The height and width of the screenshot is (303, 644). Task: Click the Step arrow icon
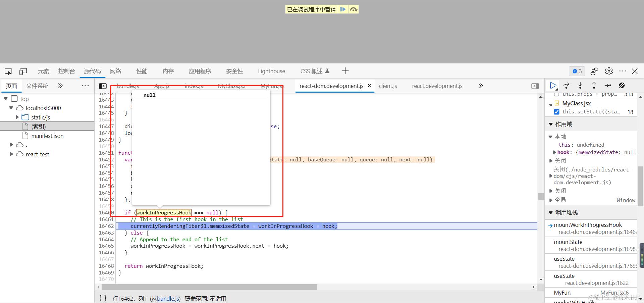[x=608, y=86]
